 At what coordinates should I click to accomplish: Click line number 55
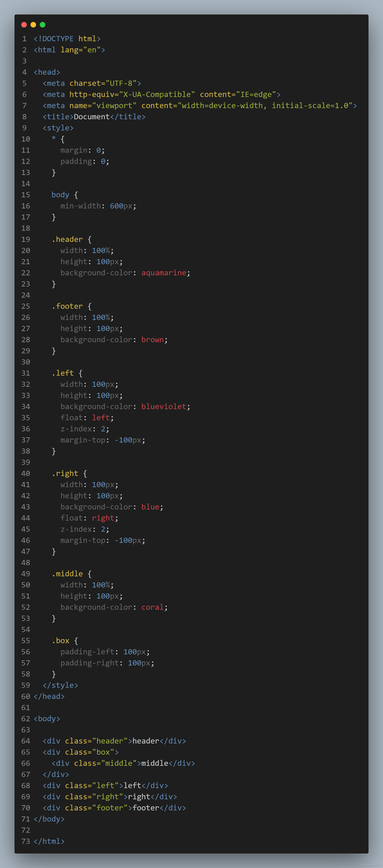[x=26, y=641]
